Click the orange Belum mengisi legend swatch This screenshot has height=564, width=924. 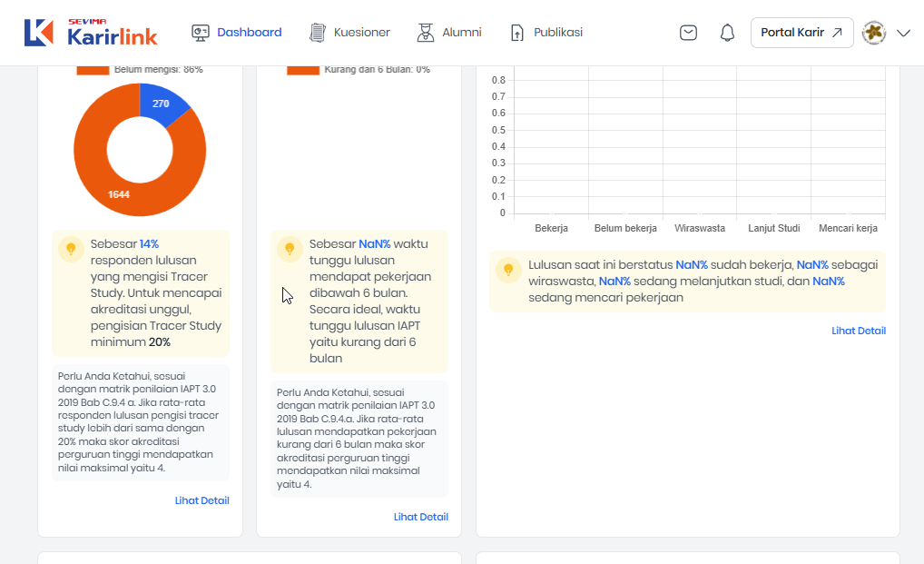pyautogui.click(x=92, y=70)
